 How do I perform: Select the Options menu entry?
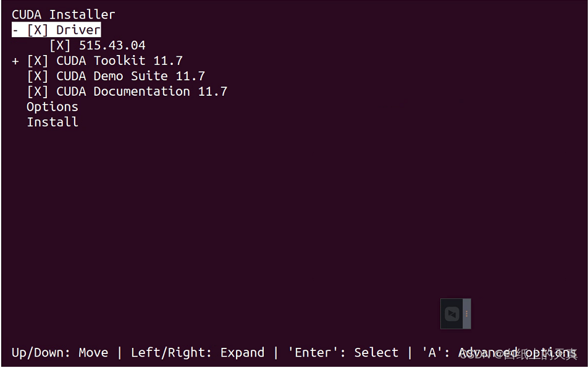(52, 106)
